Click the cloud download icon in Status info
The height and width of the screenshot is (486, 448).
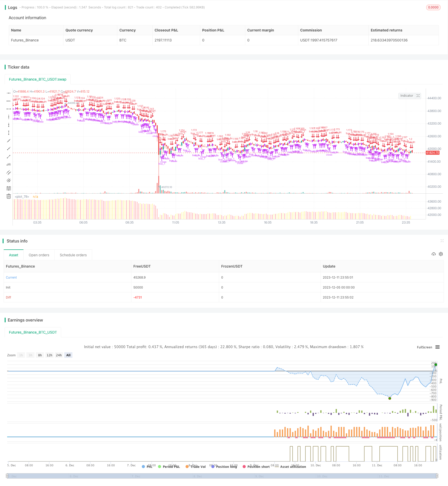pos(434,254)
